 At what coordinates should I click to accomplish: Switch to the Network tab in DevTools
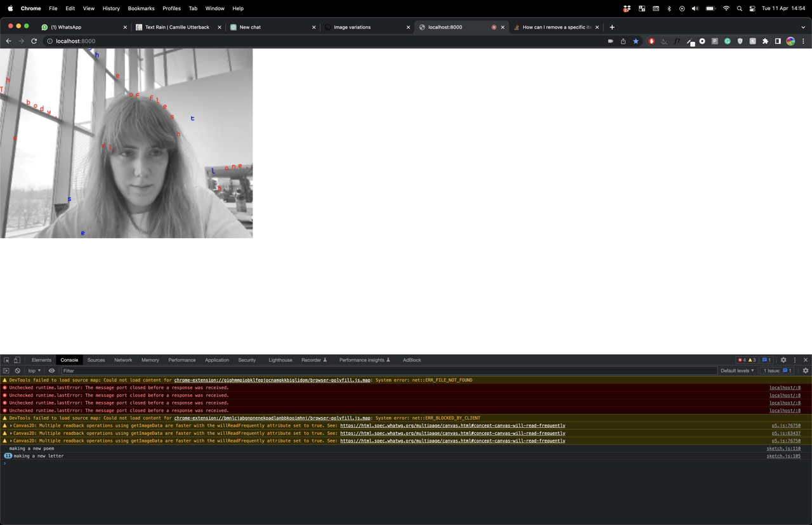(x=123, y=360)
